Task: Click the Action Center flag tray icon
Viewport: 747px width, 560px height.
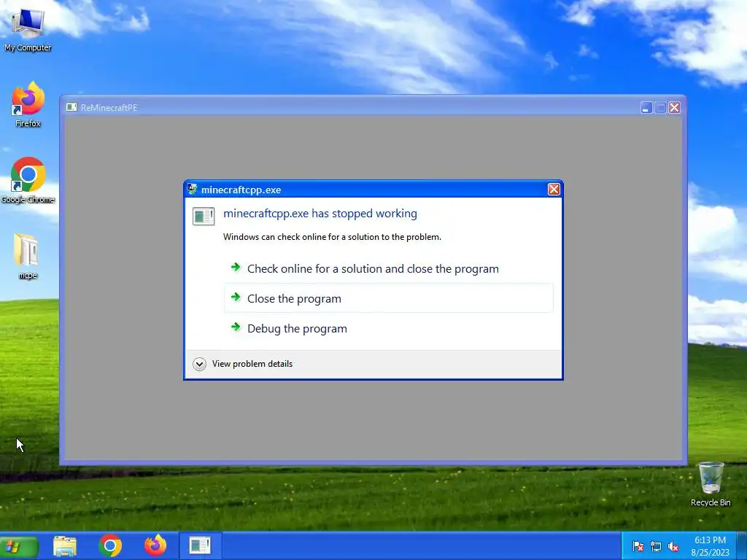Action: tap(638, 546)
